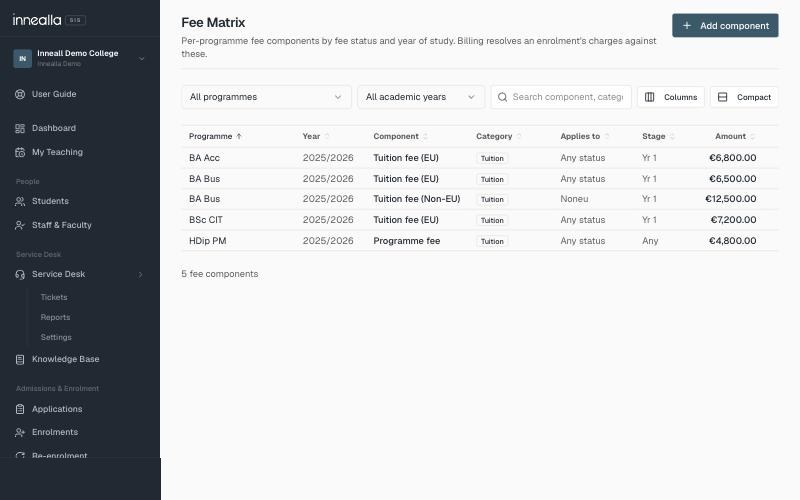
Task: Click the Tuition badge in HDip PM row
Action: [x=492, y=241]
